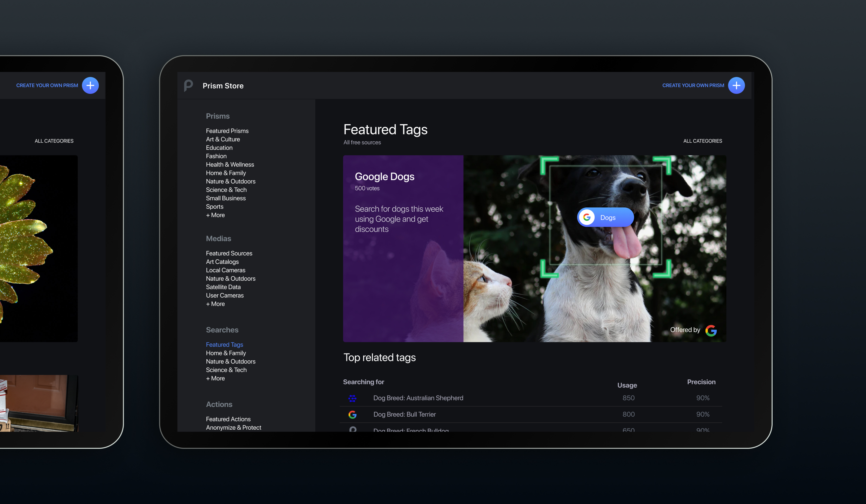Click the Precision column header
Viewport: 866px width, 504px height.
pyautogui.click(x=701, y=382)
